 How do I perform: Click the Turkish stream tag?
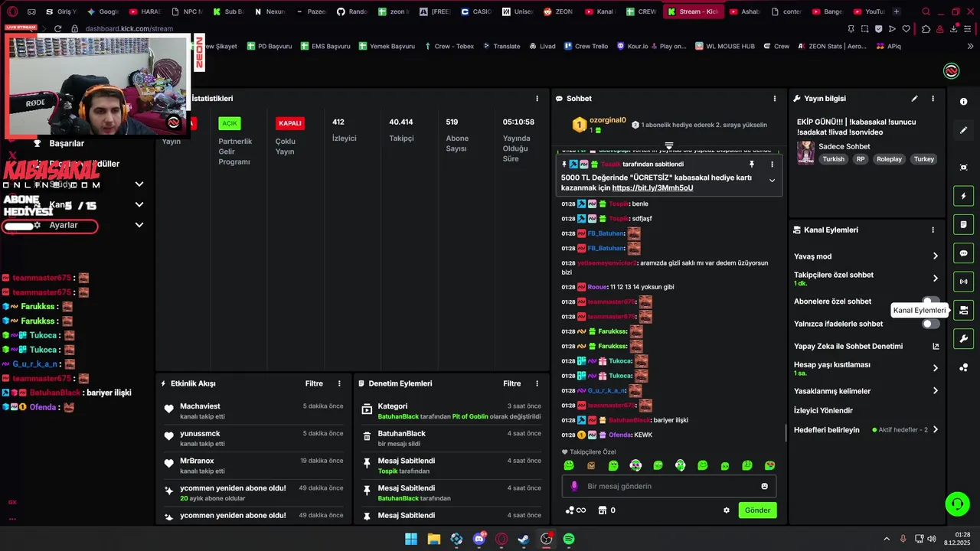(x=833, y=159)
